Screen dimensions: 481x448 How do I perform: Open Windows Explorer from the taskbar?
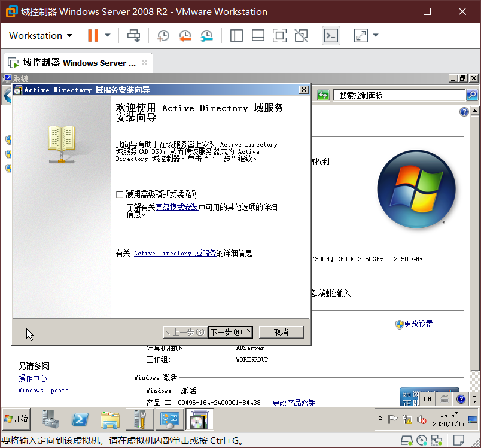[110, 419]
